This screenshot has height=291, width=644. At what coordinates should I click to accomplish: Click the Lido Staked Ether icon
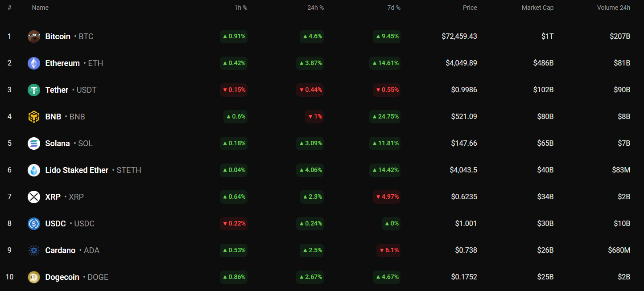[x=34, y=170]
